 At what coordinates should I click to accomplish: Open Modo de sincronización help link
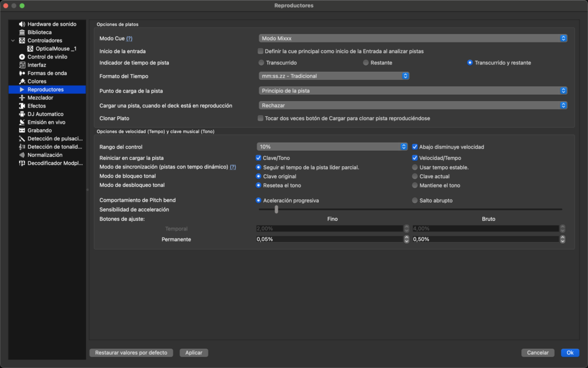point(233,167)
